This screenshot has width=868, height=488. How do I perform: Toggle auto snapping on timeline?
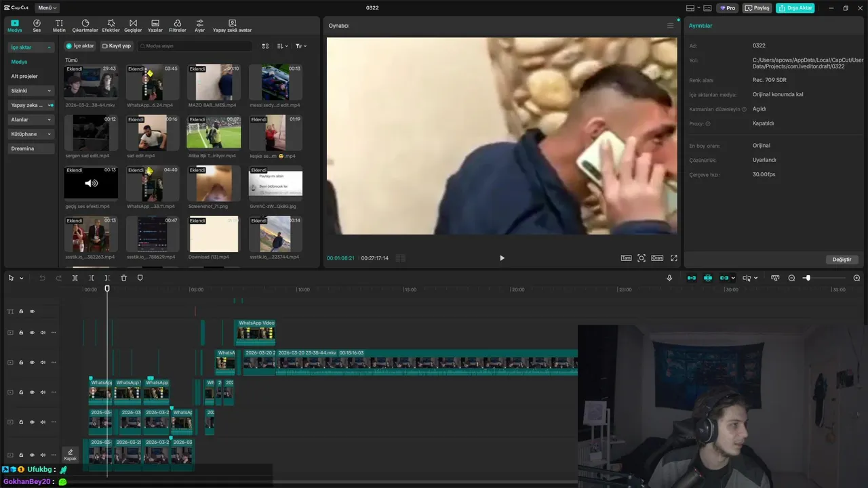click(x=708, y=278)
